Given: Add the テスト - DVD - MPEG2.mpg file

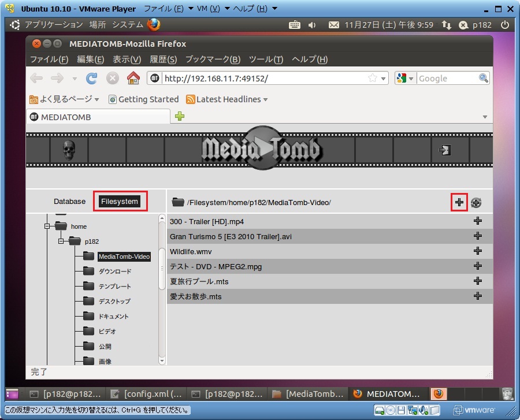Looking at the screenshot, I should 478,266.
